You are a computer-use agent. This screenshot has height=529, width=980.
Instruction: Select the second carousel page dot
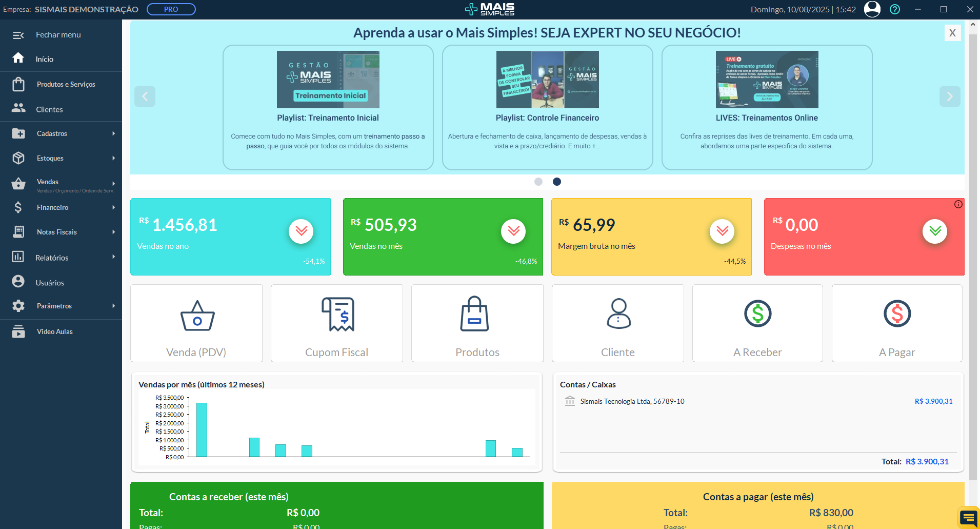[557, 182]
